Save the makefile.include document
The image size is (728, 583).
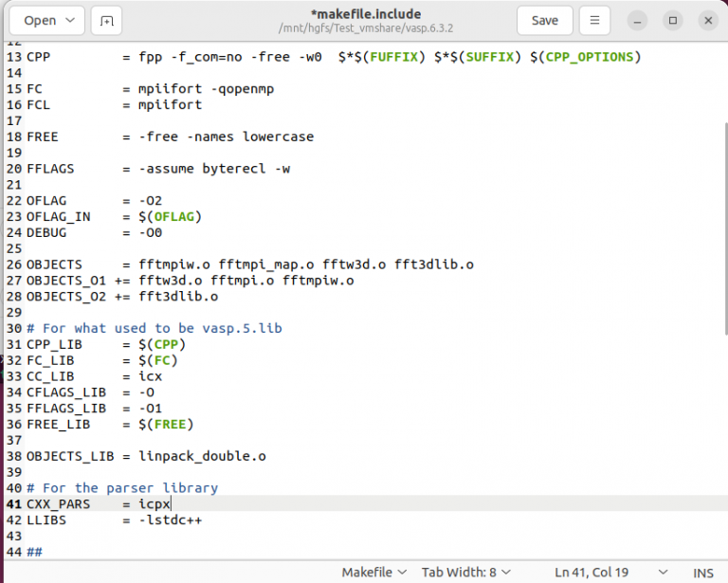545,21
